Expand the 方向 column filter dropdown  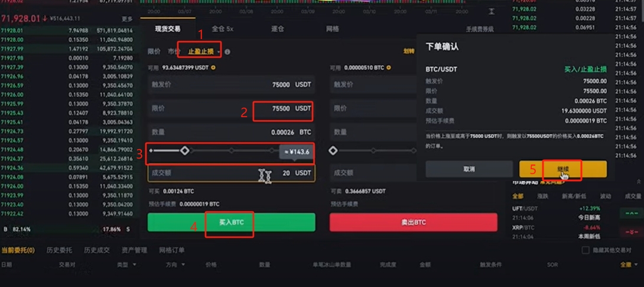175,265
